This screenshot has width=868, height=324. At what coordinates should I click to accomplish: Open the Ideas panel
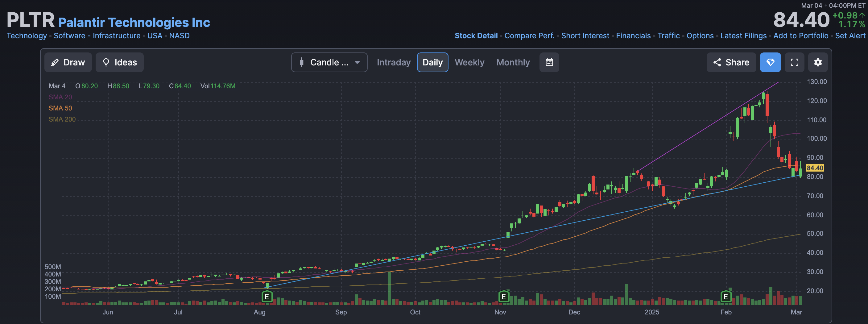120,62
